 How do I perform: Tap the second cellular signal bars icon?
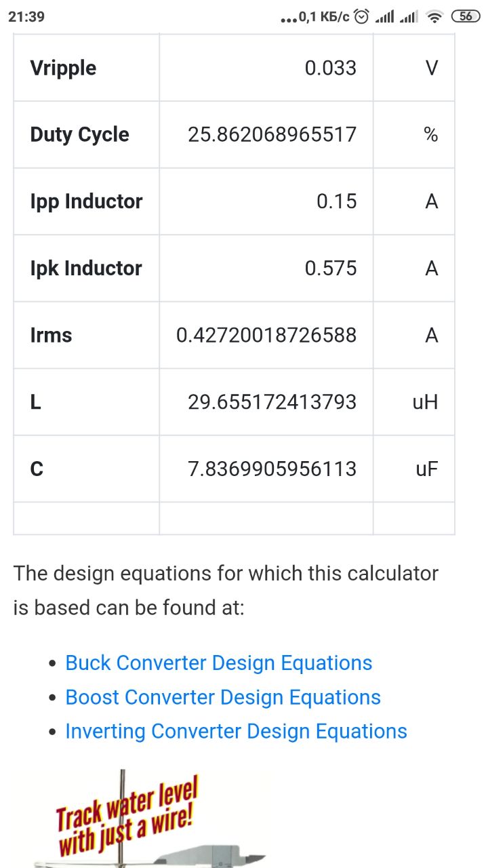coord(408,17)
